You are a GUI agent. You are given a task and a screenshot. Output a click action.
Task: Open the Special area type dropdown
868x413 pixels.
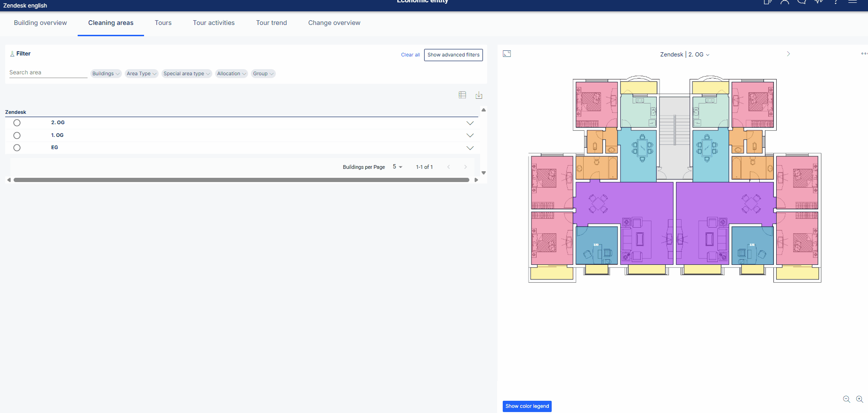coord(187,73)
